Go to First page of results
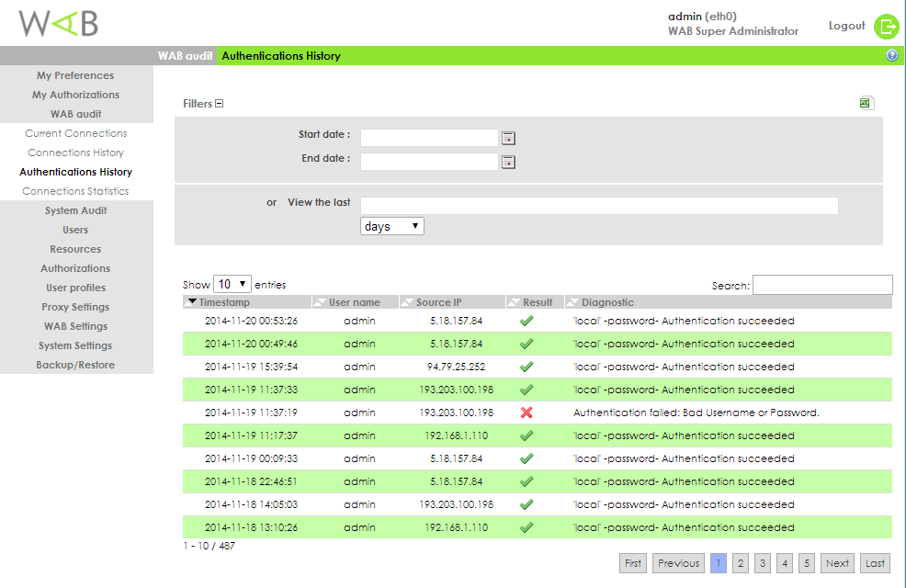The width and height of the screenshot is (906, 588). point(633,563)
